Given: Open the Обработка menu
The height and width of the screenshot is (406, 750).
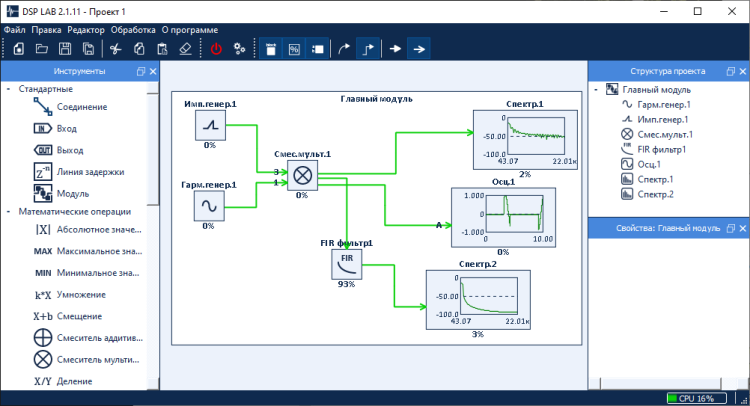Looking at the screenshot, I should point(133,30).
